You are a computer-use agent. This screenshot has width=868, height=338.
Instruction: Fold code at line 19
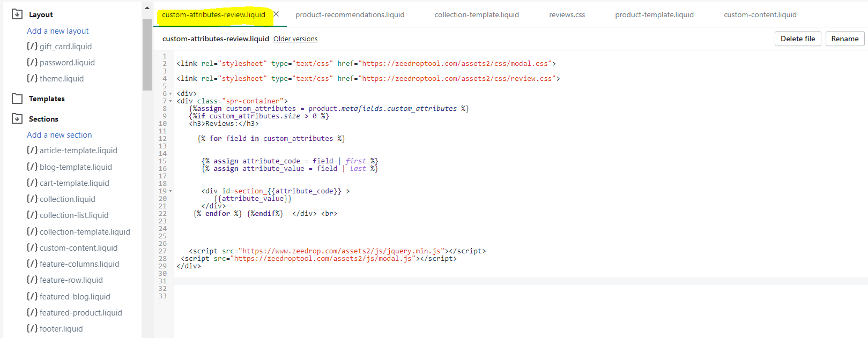tap(170, 191)
